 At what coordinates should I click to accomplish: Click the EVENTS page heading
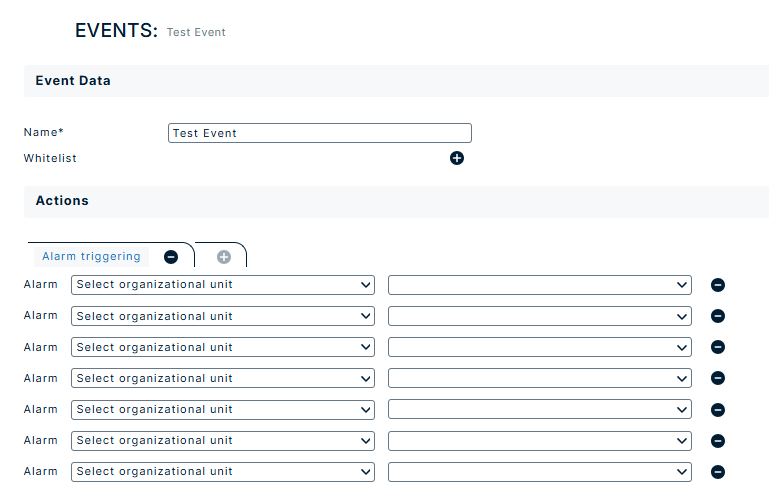116,30
